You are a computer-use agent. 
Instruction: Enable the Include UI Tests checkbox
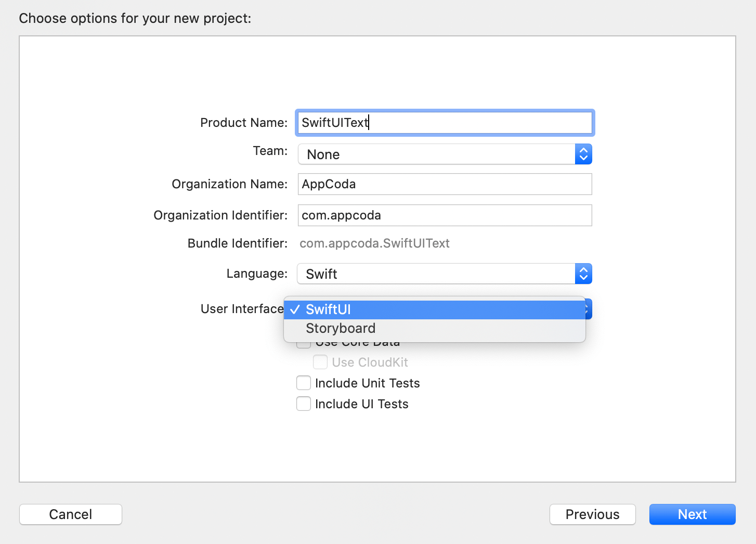tap(304, 404)
